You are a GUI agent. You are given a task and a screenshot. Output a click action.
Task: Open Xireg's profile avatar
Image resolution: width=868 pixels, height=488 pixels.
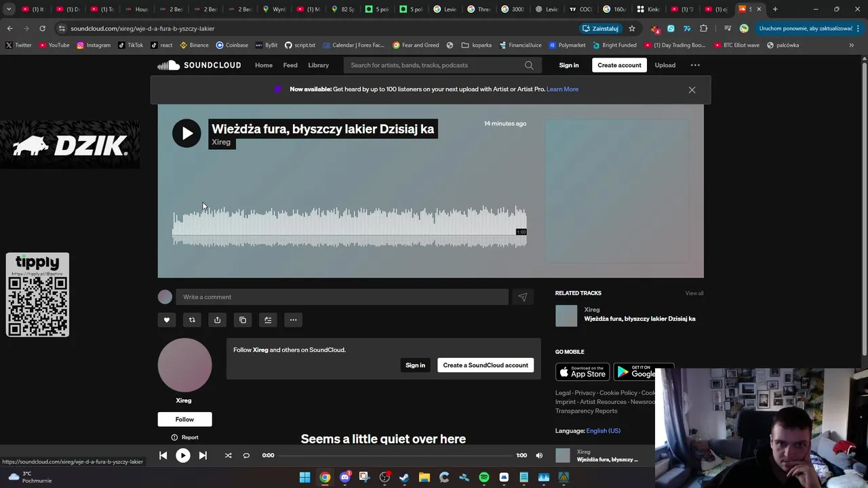point(184,365)
